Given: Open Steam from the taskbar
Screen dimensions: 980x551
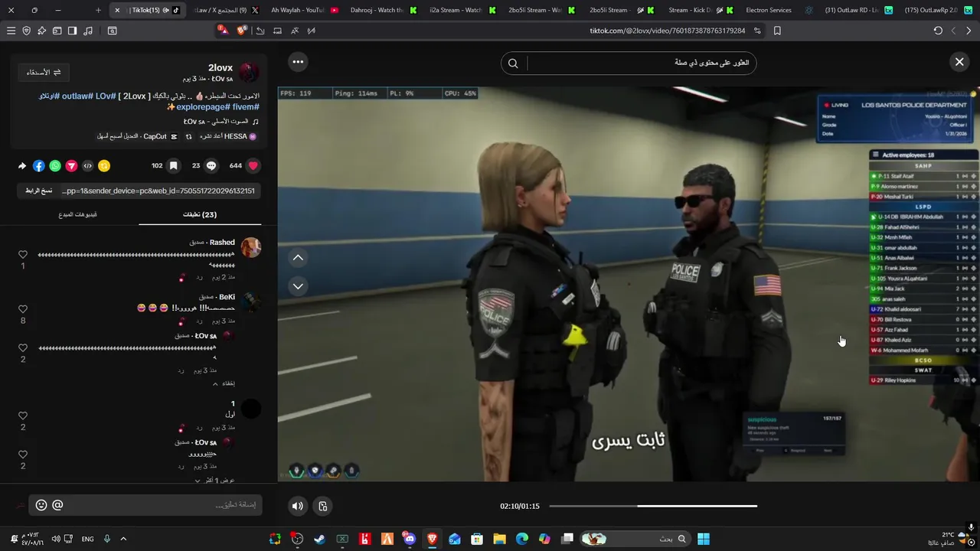Looking at the screenshot, I should [319, 539].
